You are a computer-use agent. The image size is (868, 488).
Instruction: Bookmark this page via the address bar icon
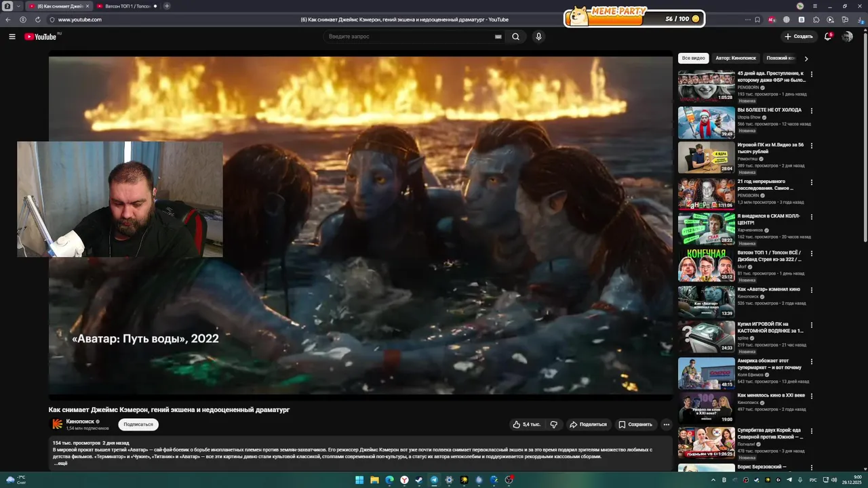pyautogui.click(x=757, y=20)
